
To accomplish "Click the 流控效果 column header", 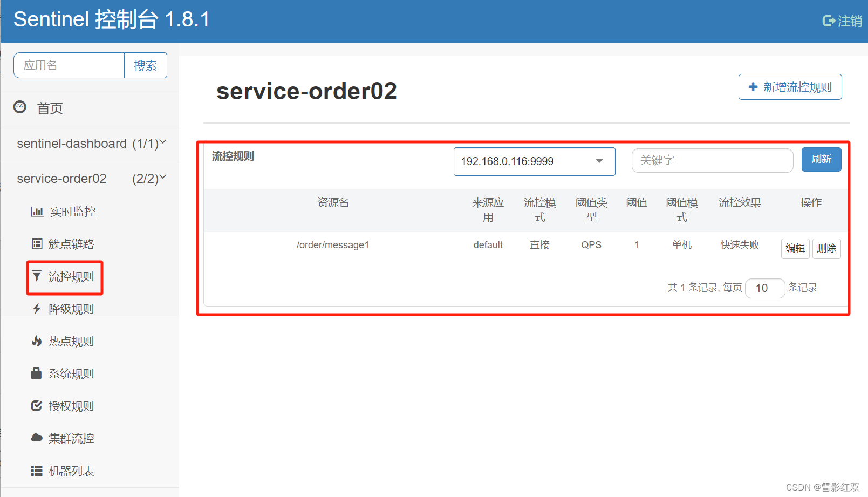I will [x=740, y=202].
